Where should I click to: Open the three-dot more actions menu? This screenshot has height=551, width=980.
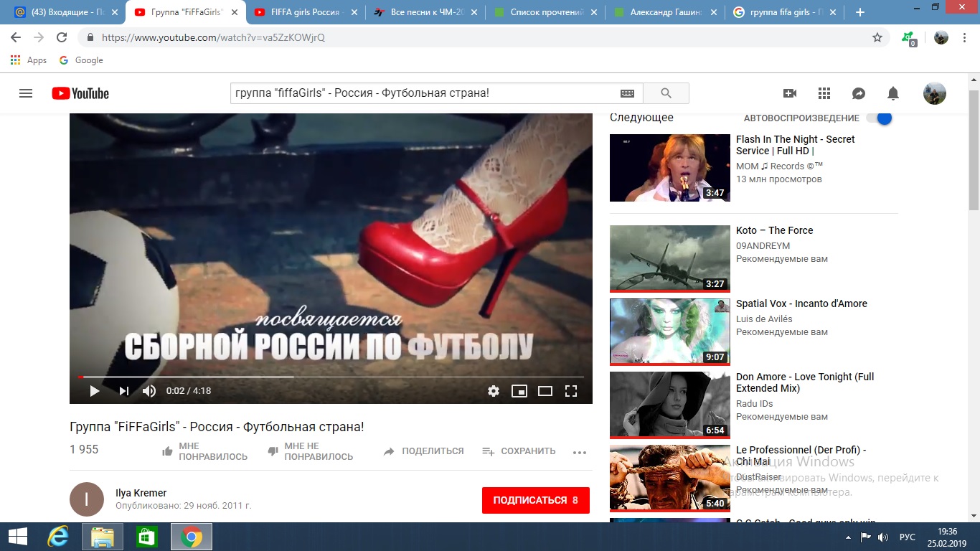[580, 452]
